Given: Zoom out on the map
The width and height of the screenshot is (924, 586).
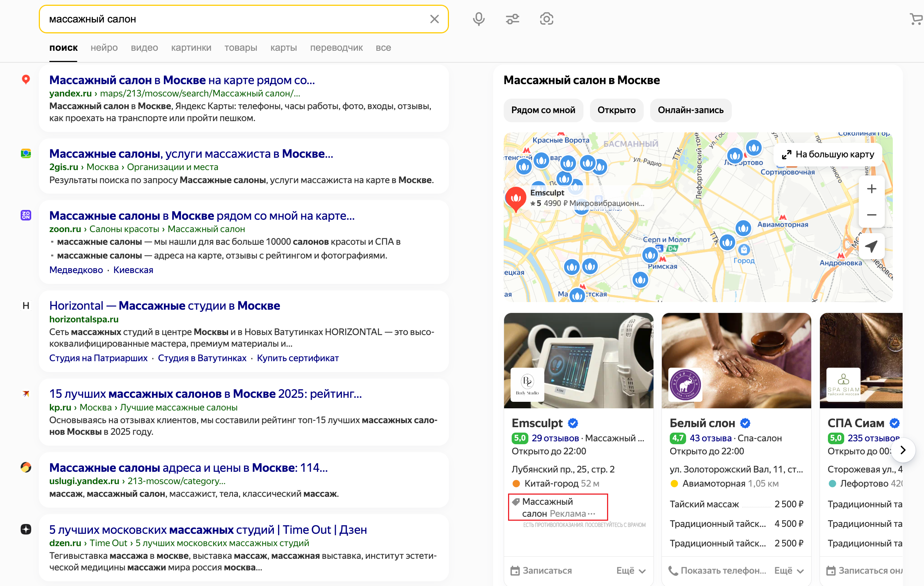Looking at the screenshot, I should (871, 215).
